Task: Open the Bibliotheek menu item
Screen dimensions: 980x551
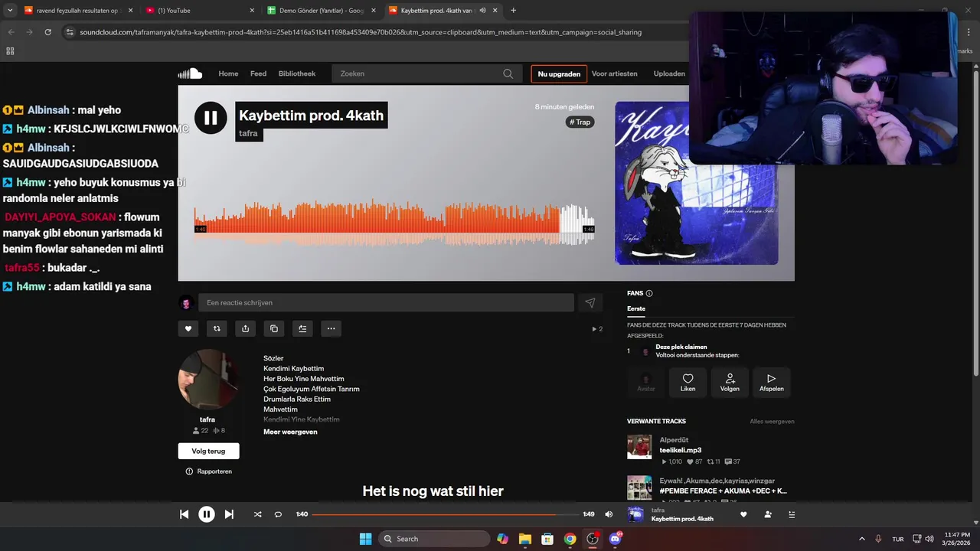Action: pyautogui.click(x=297, y=73)
